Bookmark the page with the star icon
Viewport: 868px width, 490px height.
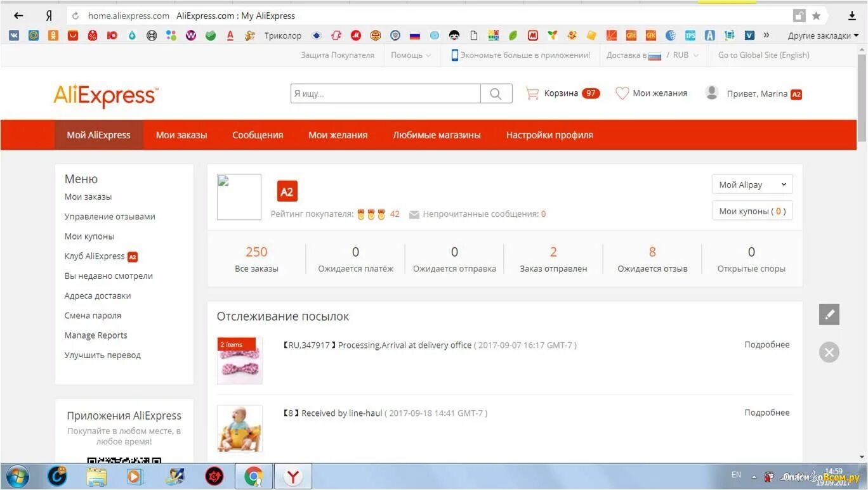(817, 16)
